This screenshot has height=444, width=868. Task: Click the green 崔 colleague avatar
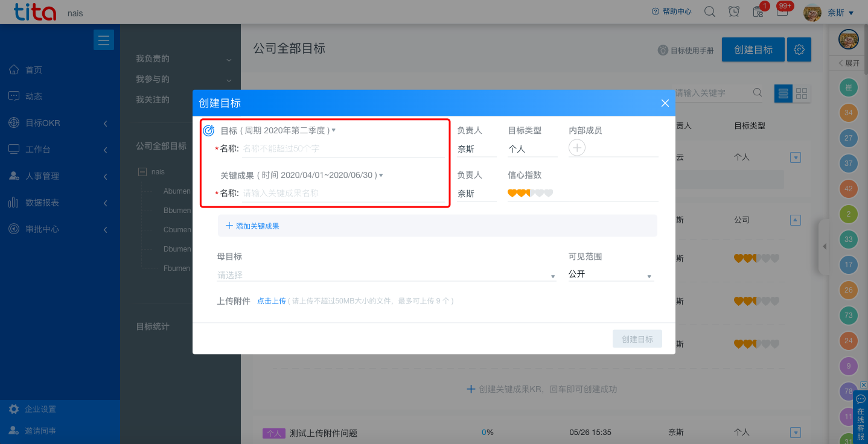[x=849, y=88]
